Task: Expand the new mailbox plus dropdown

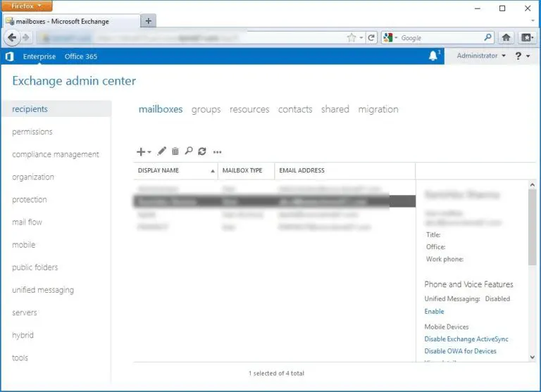Action: (x=144, y=152)
